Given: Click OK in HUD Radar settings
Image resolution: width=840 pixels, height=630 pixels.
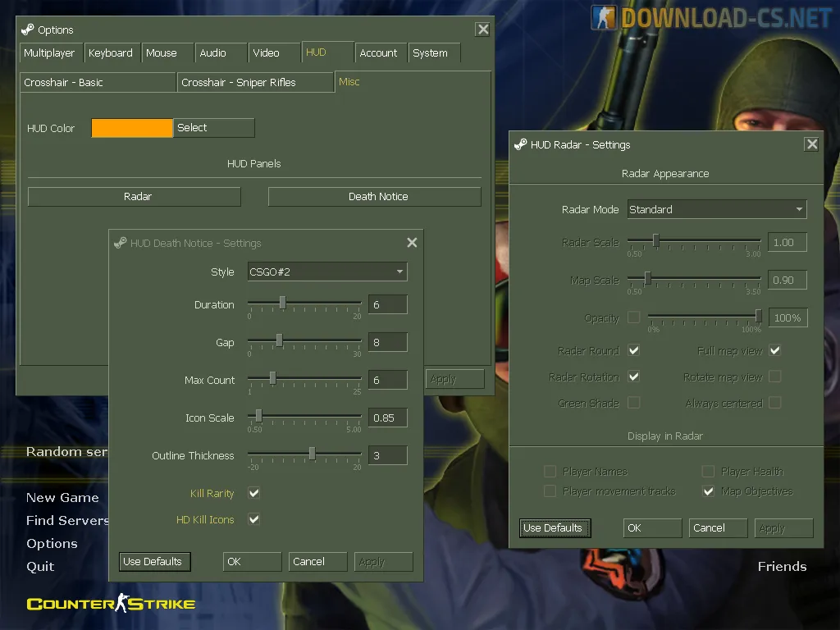Looking at the screenshot, I should click(652, 527).
